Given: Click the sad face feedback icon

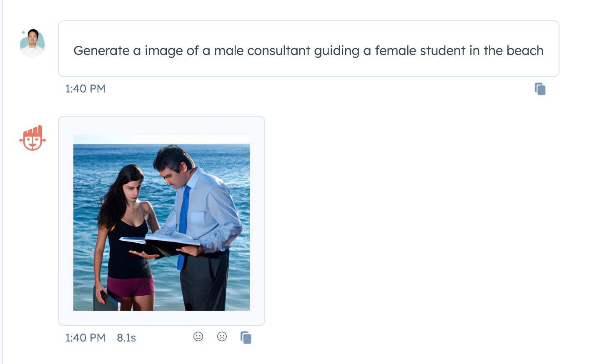Looking at the screenshot, I should tap(222, 337).
